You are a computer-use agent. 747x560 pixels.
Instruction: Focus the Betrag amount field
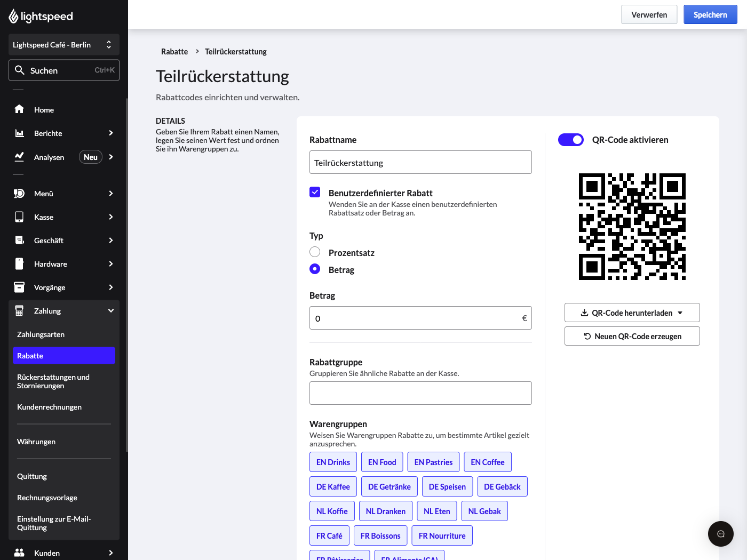click(x=420, y=318)
